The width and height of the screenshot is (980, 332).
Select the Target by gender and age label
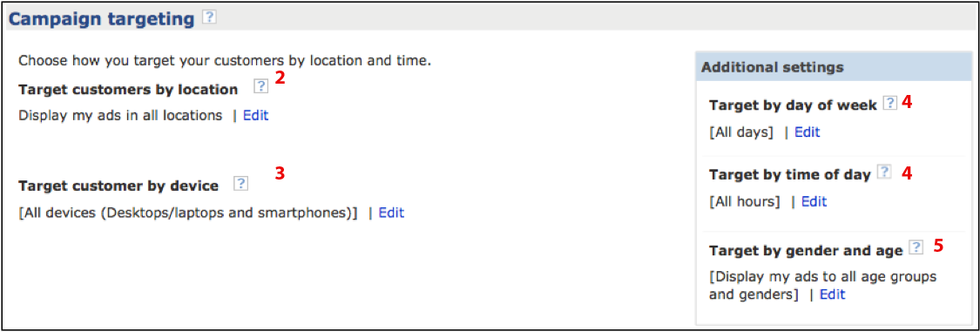point(807,251)
